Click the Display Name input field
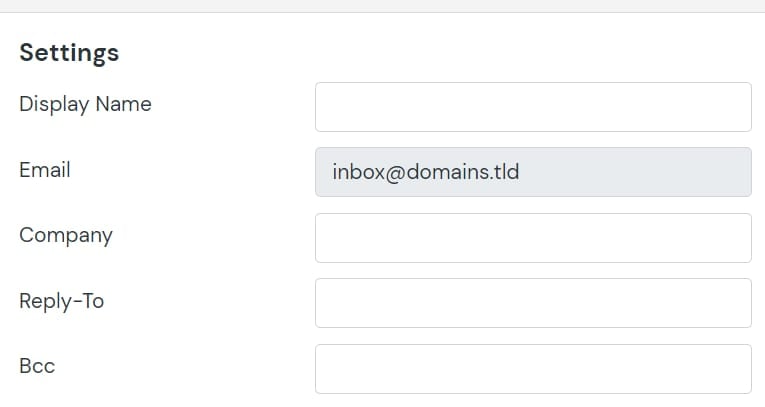765x407 pixels. 533,107
